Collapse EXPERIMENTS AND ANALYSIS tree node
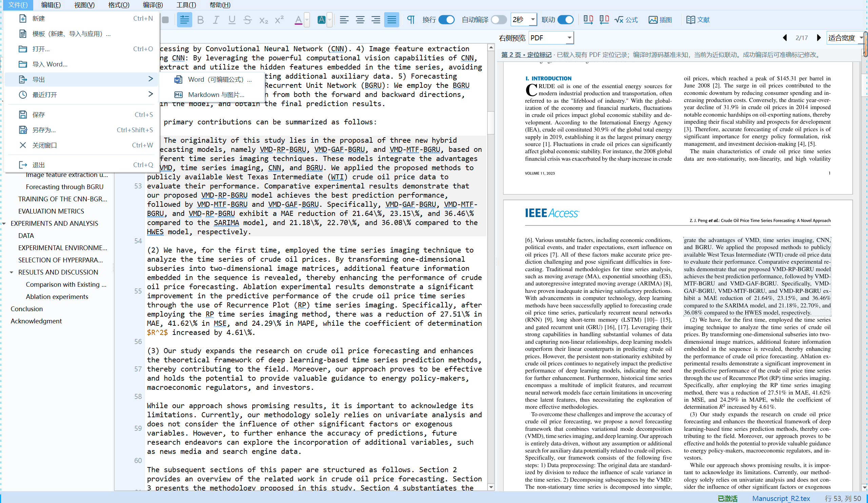Image resolution: width=868 pixels, height=503 pixels. (x=4, y=223)
